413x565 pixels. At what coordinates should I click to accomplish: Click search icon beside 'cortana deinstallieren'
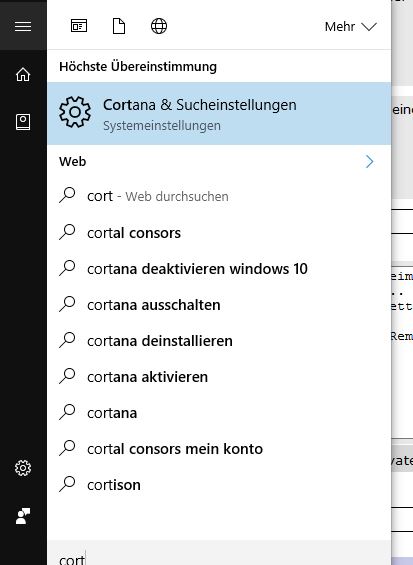click(67, 340)
